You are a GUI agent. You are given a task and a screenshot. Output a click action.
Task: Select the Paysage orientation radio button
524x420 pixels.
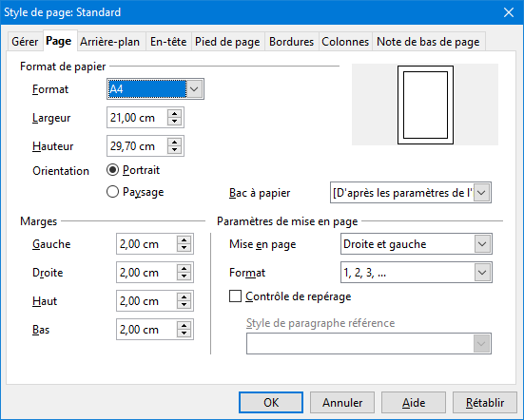[x=112, y=192]
